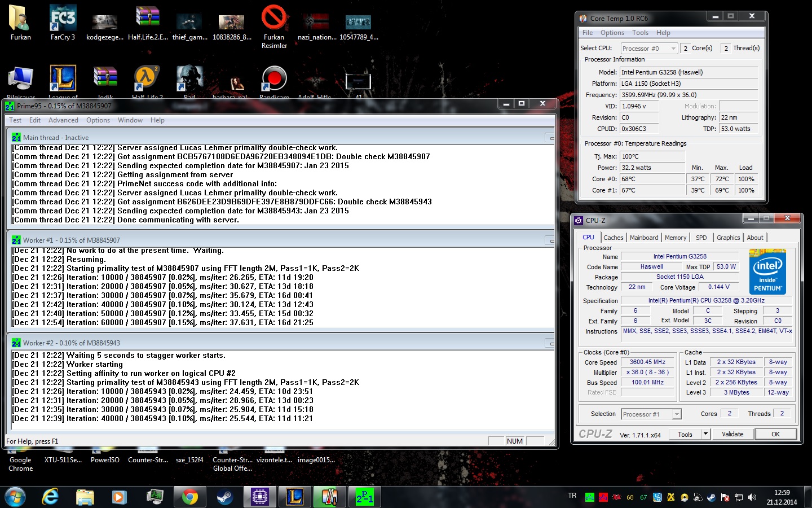Image resolution: width=812 pixels, height=508 pixels.
Task: Click the Frequency value field in Core Temp
Action: [x=689, y=95]
